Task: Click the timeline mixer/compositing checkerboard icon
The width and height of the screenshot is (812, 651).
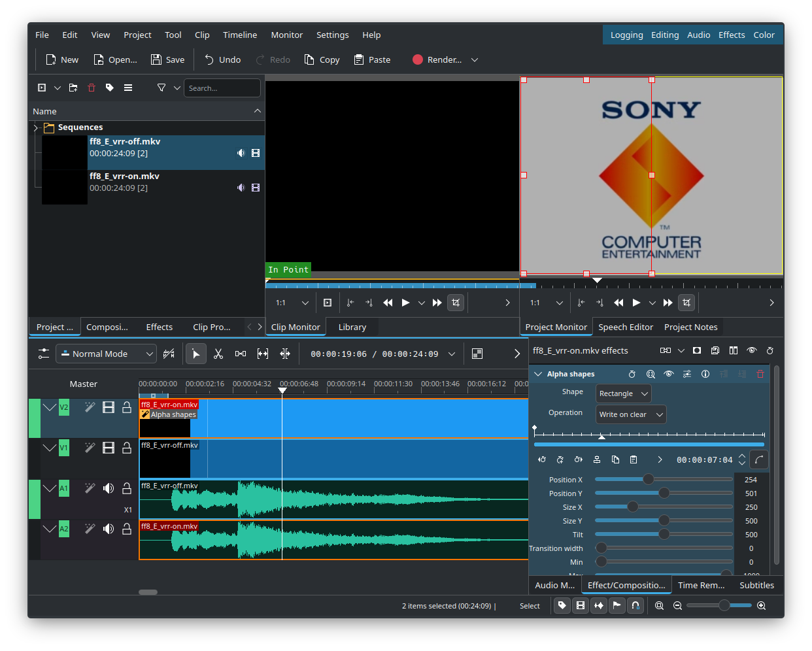Action: (477, 354)
